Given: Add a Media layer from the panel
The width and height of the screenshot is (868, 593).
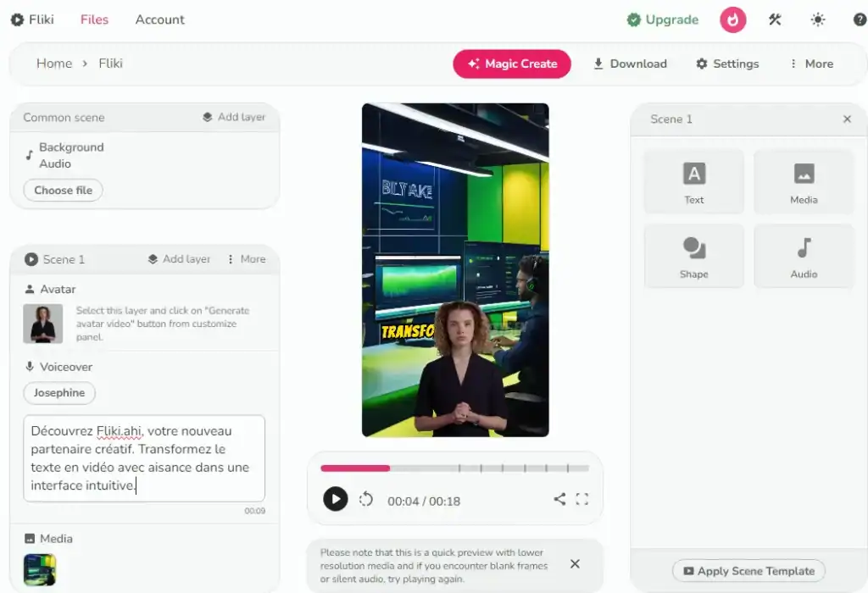Looking at the screenshot, I should (804, 182).
